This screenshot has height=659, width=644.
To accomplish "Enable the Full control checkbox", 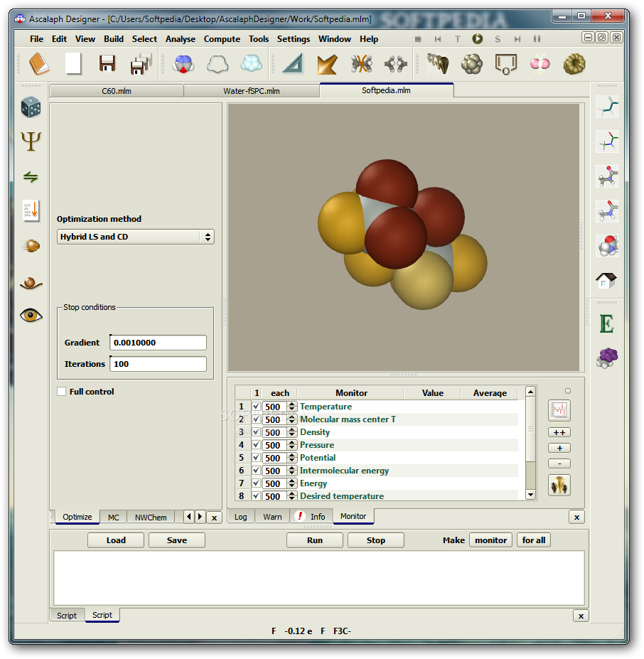I will pyautogui.click(x=62, y=392).
